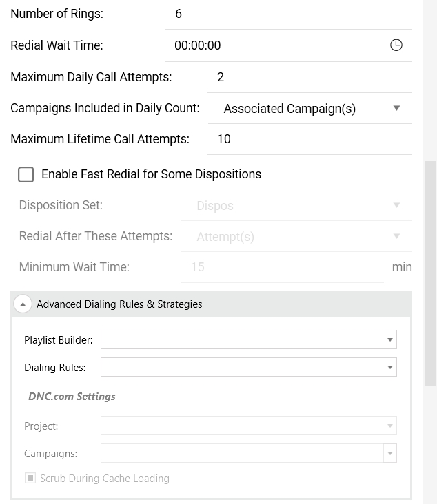Enable Fast Redial for Some Dispositions
The height and width of the screenshot is (504, 437).
pos(26,174)
